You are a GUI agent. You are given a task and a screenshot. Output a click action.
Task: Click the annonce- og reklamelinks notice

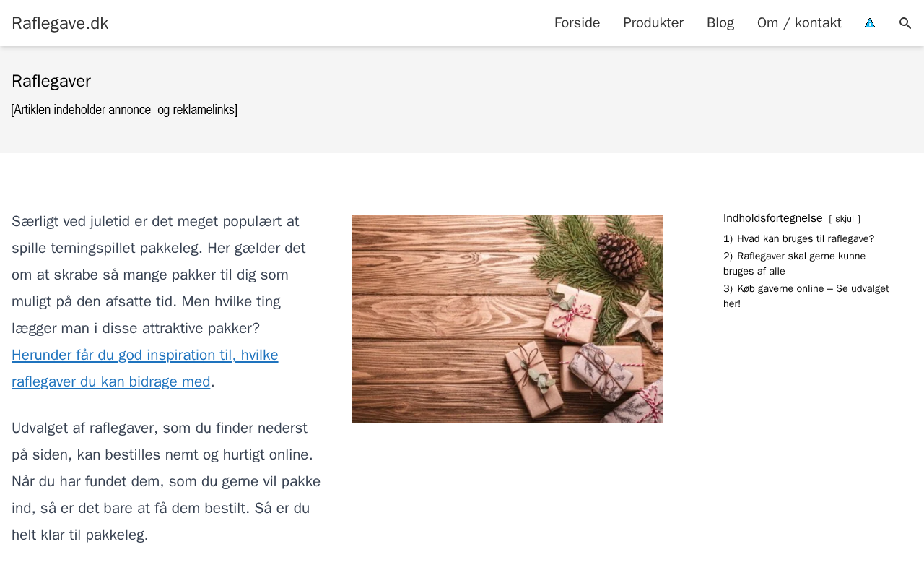[x=124, y=110]
